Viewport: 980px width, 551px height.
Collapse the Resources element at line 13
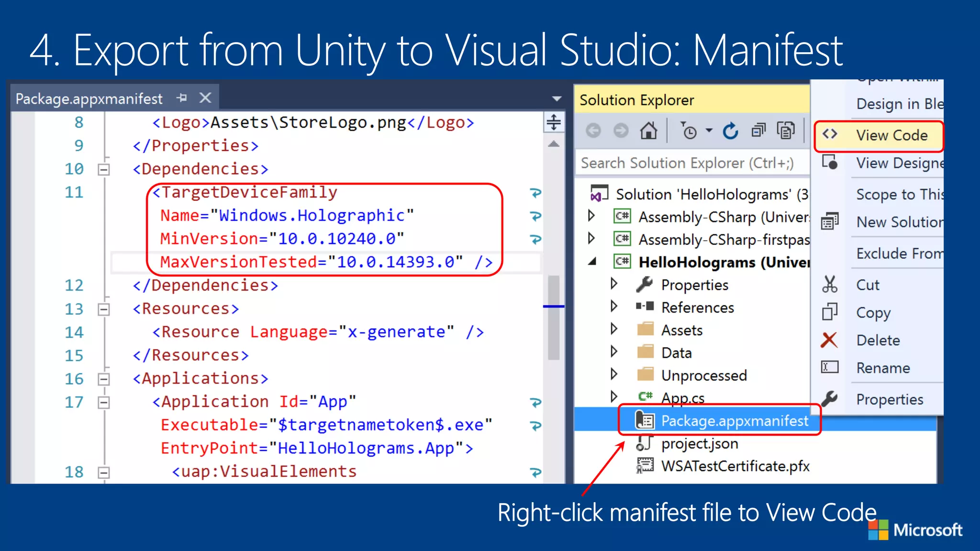coord(103,309)
